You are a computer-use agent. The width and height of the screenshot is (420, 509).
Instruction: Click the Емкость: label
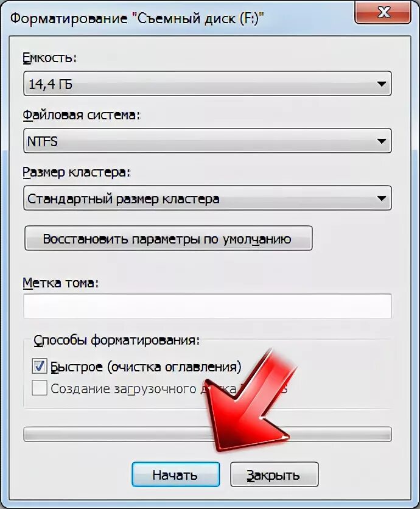(x=50, y=58)
